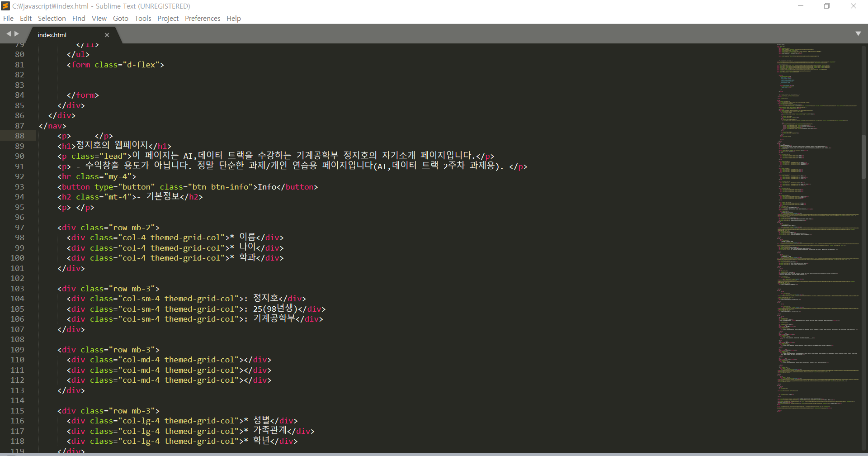Open the Tools menu
Screen dimensions: 868x456
(x=143, y=19)
